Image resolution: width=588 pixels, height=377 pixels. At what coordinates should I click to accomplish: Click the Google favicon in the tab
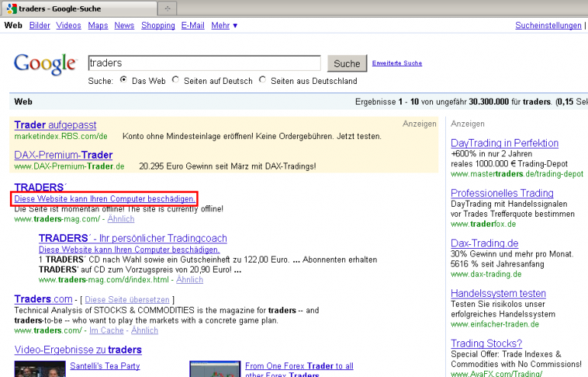[11, 8]
